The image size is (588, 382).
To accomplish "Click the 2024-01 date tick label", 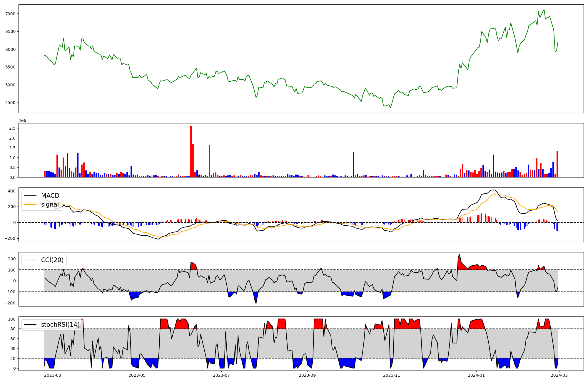I will click(476, 375).
